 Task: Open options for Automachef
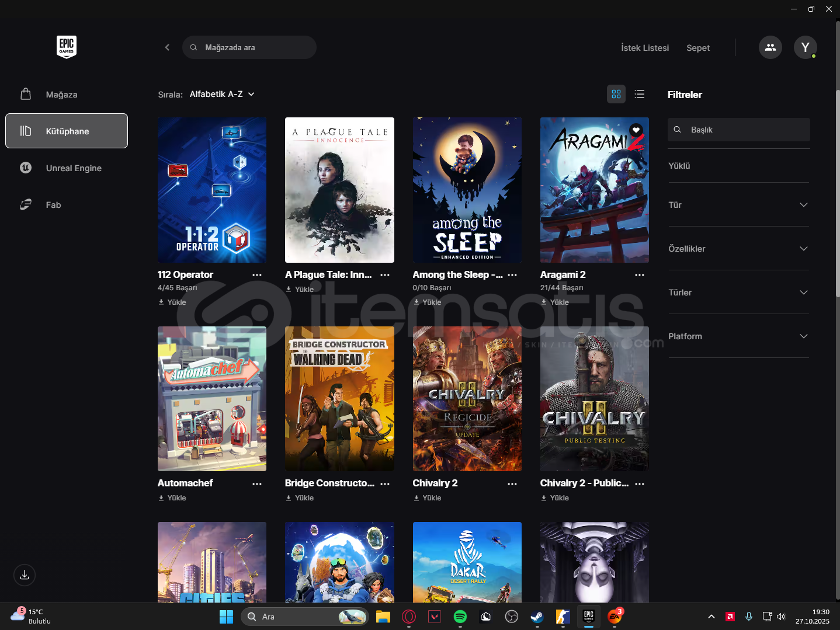pyautogui.click(x=257, y=484)
